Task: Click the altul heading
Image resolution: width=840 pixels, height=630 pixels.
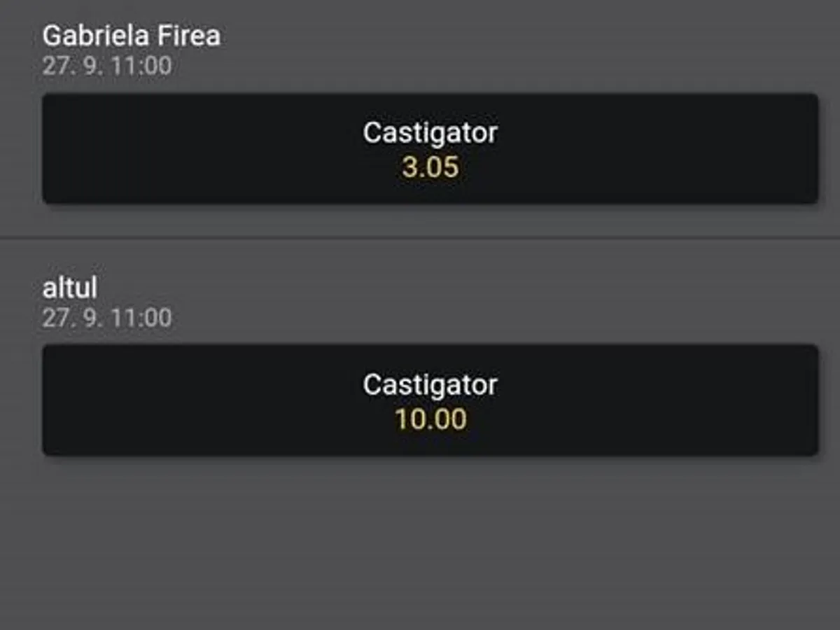Action: [x=70, y=288]
